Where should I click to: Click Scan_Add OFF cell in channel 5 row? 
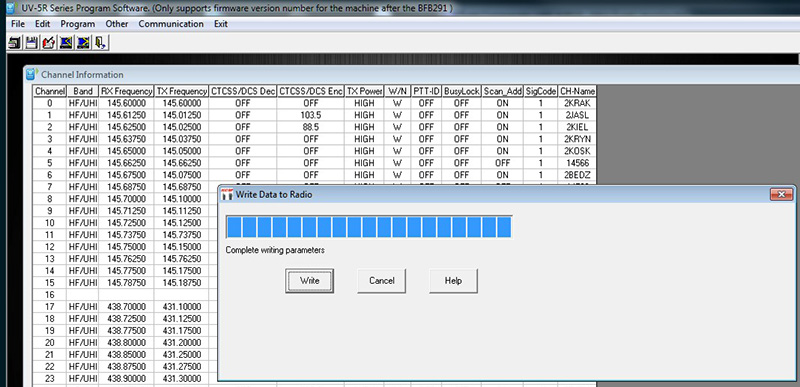[x=503, y=163]
